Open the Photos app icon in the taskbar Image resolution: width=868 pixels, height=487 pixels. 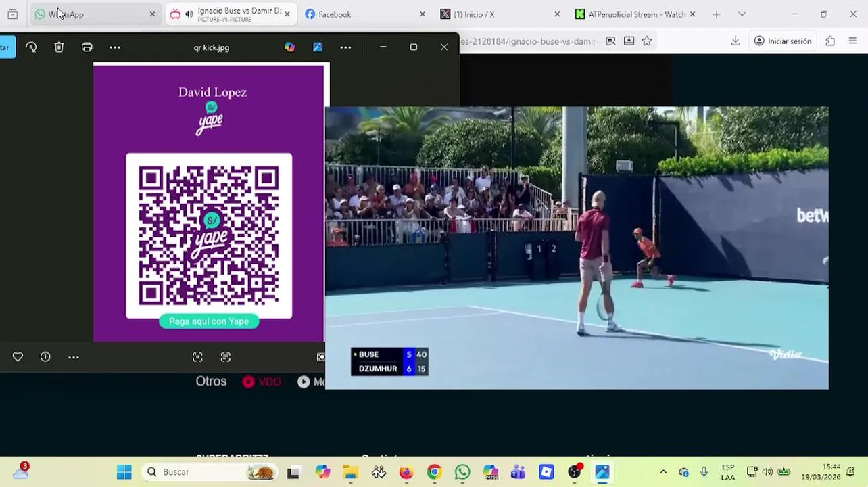602,472
